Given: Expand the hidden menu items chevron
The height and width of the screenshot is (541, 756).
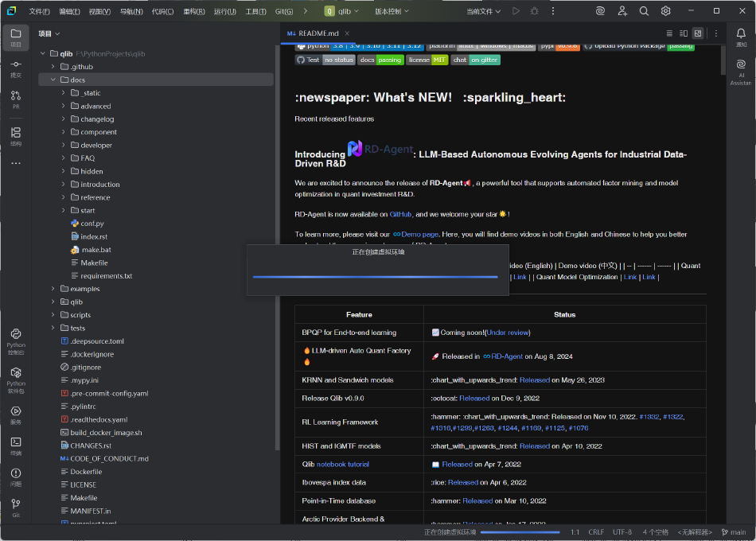Looking at the screenshot, I should 306,10.
